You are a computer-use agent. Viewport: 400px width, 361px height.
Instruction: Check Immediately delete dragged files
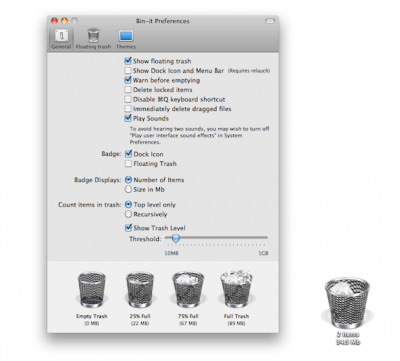coord(128,109)
